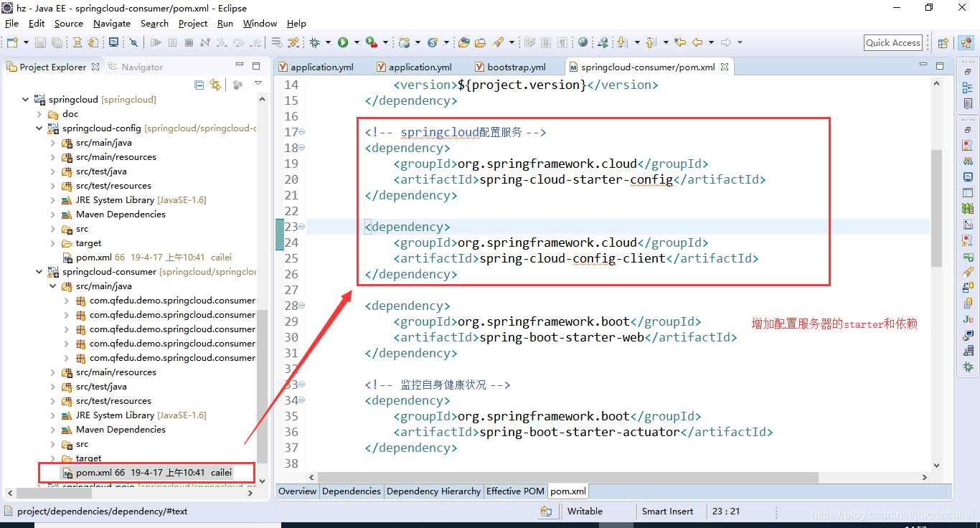Switch to Dependency Hierarchy tab
Screen dimensions: 980x528
tap(433, 491)
